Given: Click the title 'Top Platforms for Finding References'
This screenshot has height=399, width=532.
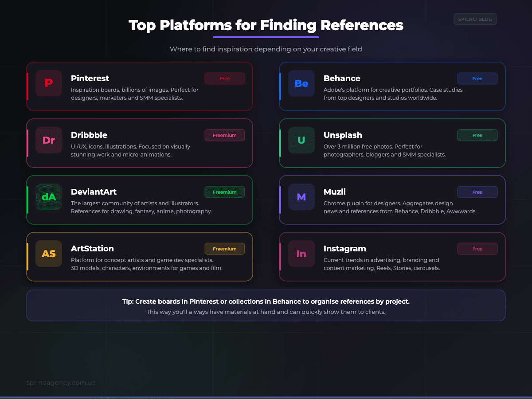Looking at the screenshot, I should click(266, 25).
